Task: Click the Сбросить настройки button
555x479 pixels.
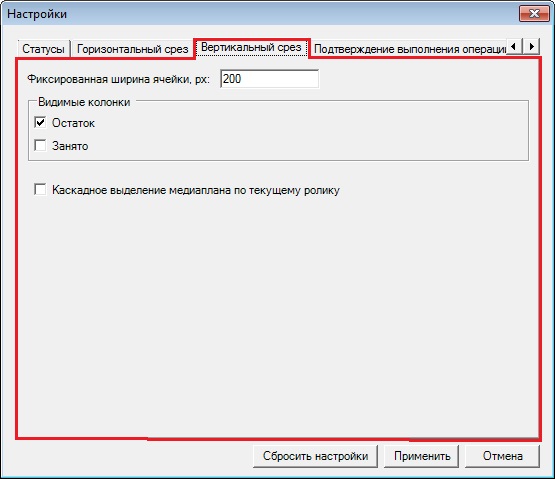Action: click(x=315, y=456)
